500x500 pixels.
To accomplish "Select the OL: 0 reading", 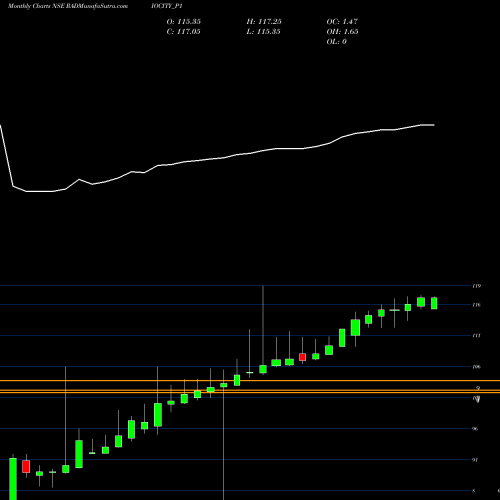I will coord(337,41).
